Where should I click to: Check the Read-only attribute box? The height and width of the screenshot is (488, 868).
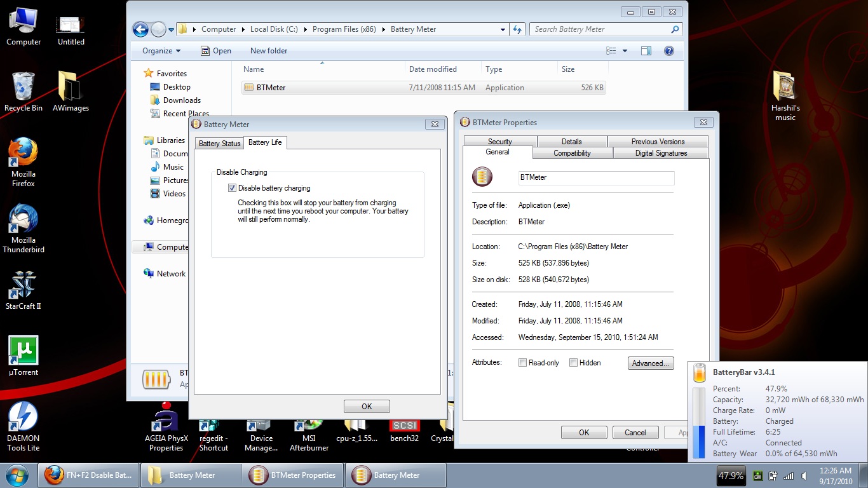pyautogui.click(x=522, y=363)
